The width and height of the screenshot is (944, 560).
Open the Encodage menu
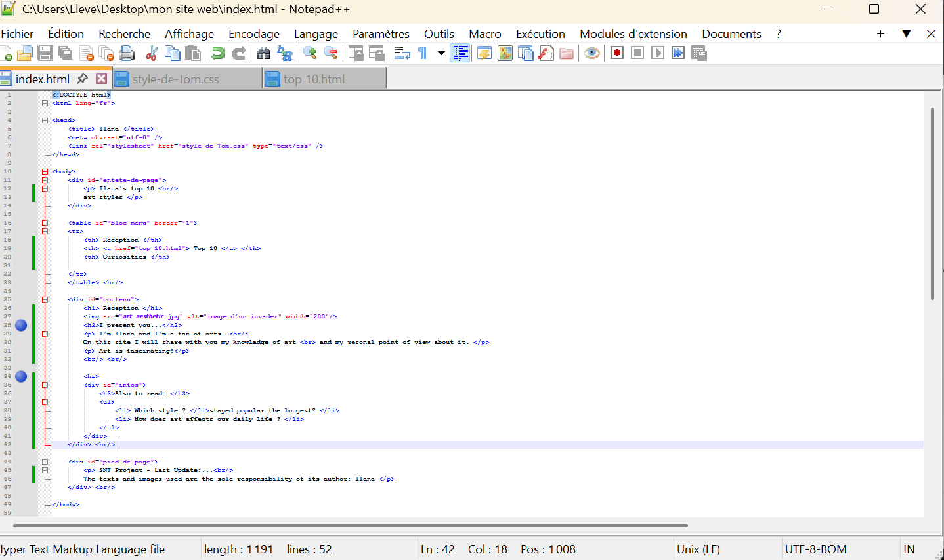point(253,34)
